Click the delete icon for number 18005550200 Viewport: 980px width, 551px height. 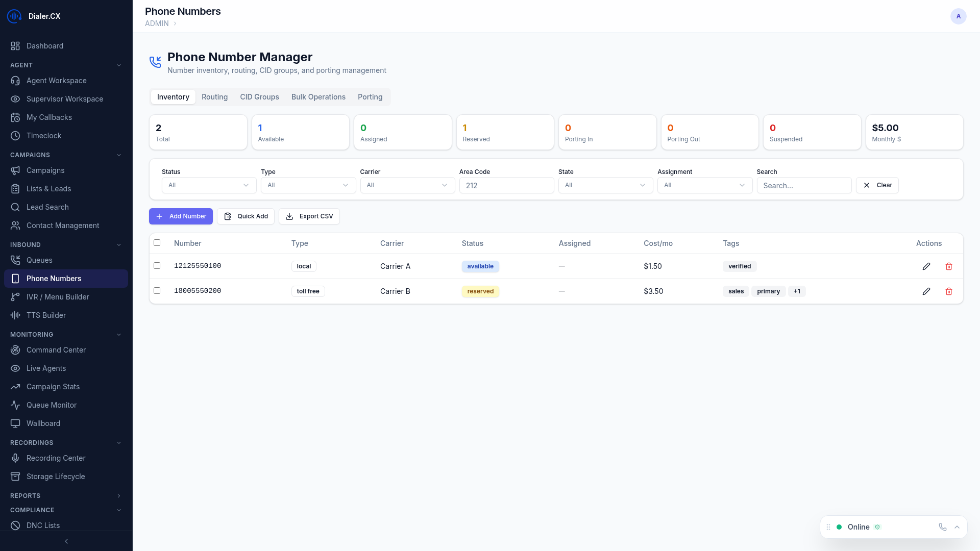[x=949, y=291]
